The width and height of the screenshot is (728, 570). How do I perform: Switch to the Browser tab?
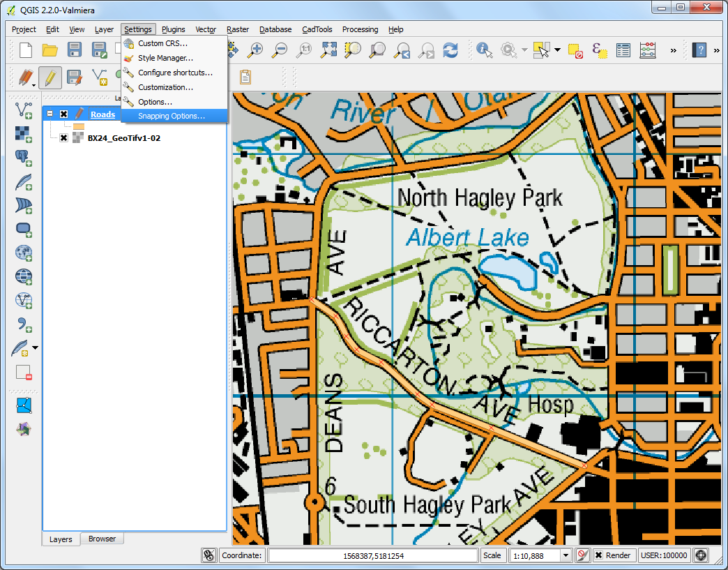tap(102, 539)
